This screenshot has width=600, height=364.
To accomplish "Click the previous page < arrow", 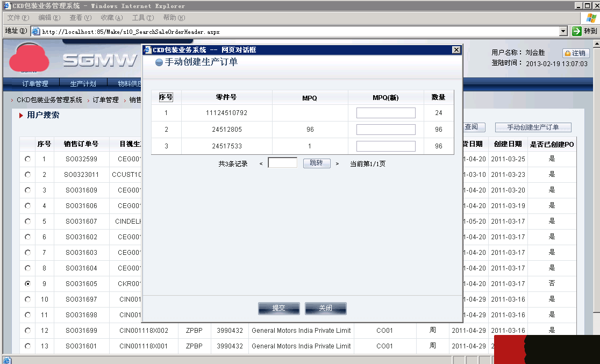I will (261, 164).
